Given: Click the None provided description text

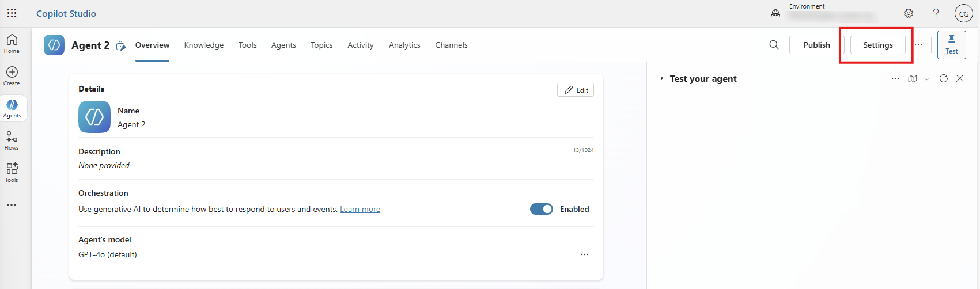Looking at the screenshot, I should [x=104, y=165].
